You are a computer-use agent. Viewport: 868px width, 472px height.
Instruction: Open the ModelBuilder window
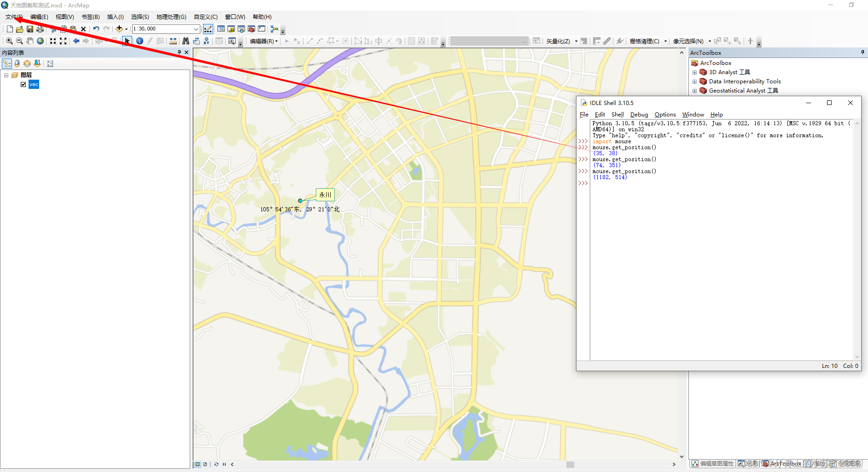coord(274,29)
